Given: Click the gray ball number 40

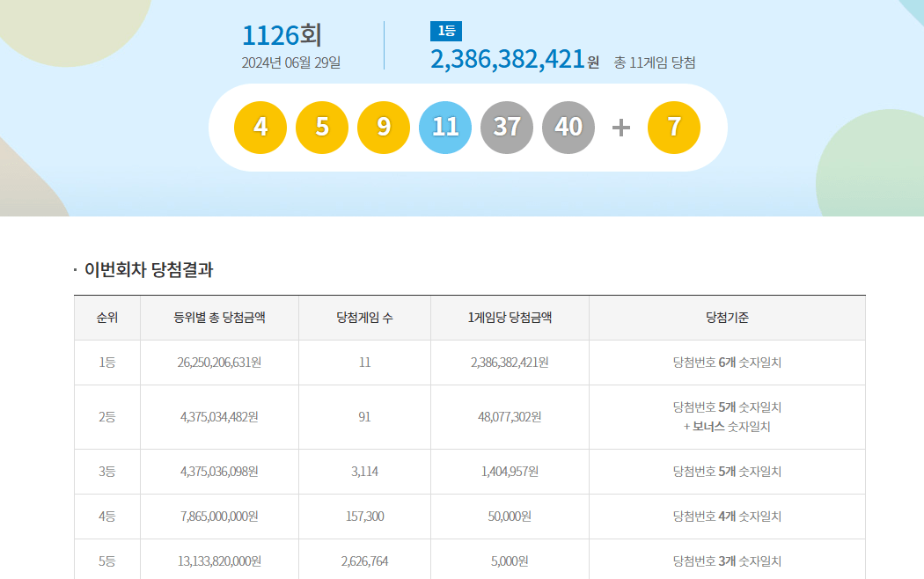Looking at the screenshot, I should coord(568,127).
